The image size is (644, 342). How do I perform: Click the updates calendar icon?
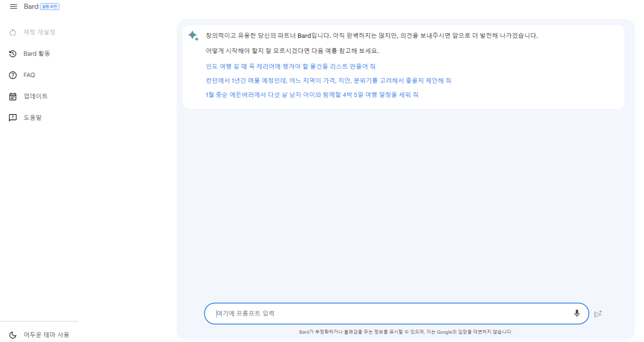pyautogui.click(x=13, y=97)
